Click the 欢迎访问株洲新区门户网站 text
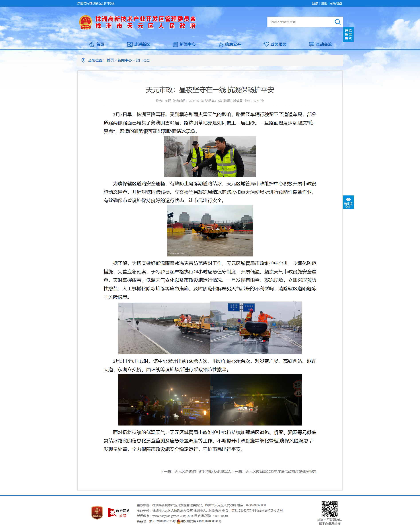 click(x=96, y=4)
